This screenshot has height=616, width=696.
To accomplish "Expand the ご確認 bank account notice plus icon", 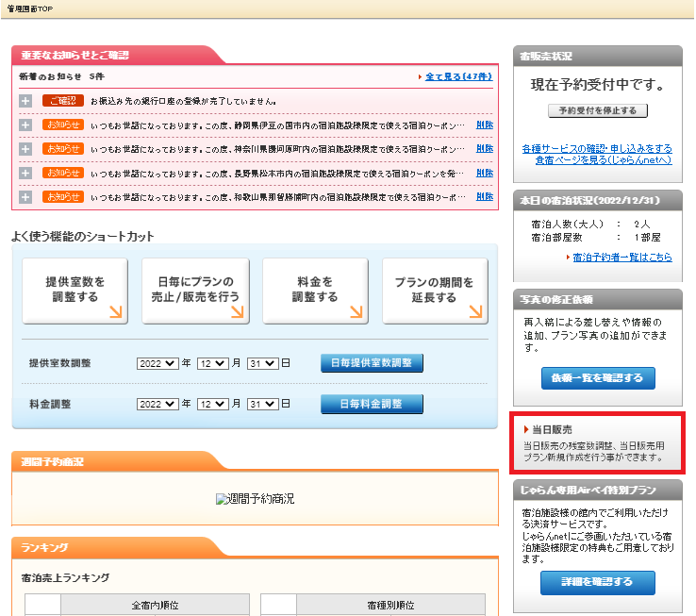I will (25, 100).
